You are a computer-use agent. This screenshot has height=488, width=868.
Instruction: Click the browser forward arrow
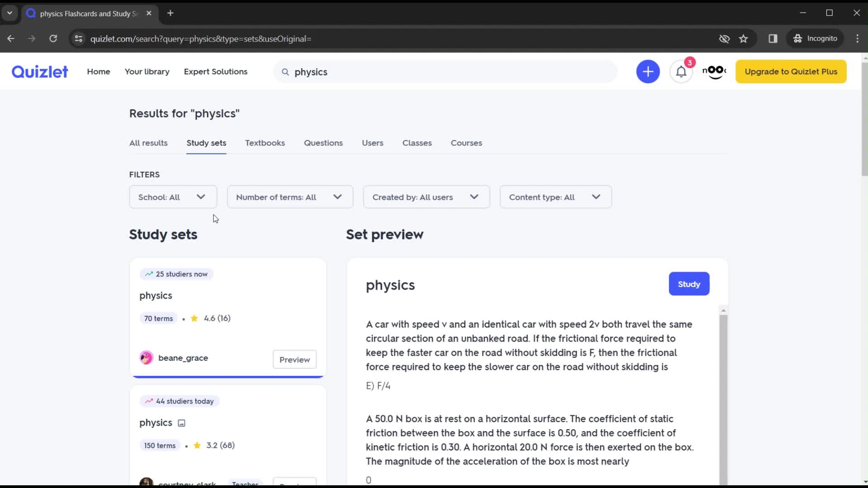tap(32, 39)
